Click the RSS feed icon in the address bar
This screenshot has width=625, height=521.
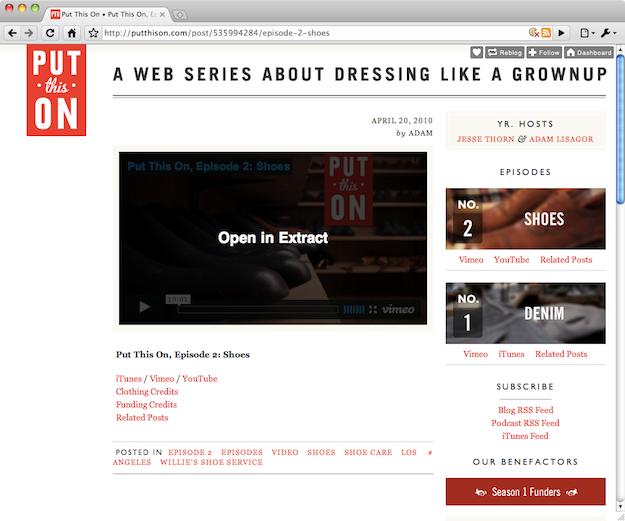(546, 32)
